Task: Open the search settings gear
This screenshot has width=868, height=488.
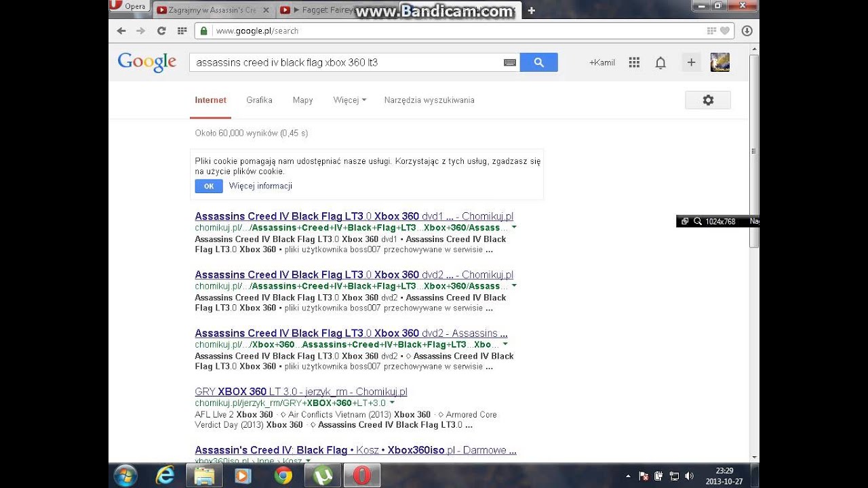Action: coord(708,100)
